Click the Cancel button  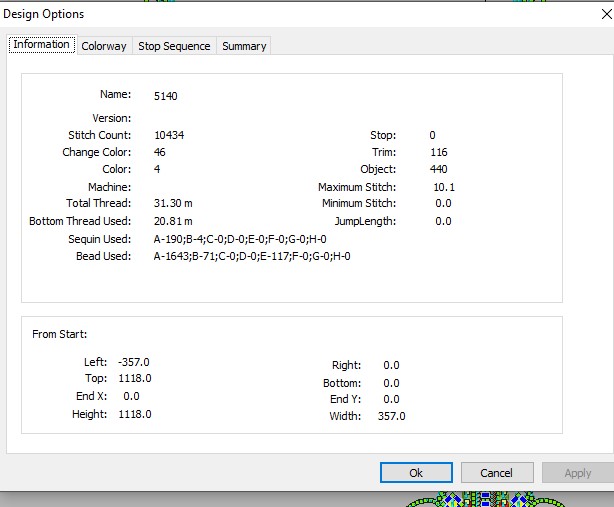pos(497,473)
